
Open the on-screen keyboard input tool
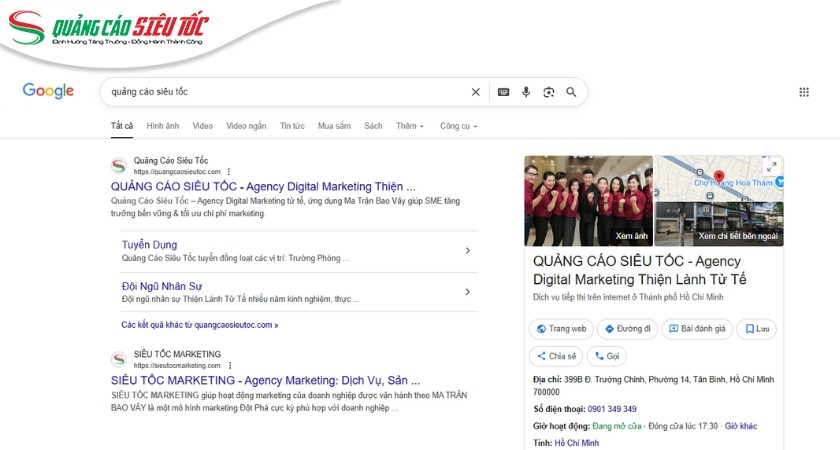503,92
